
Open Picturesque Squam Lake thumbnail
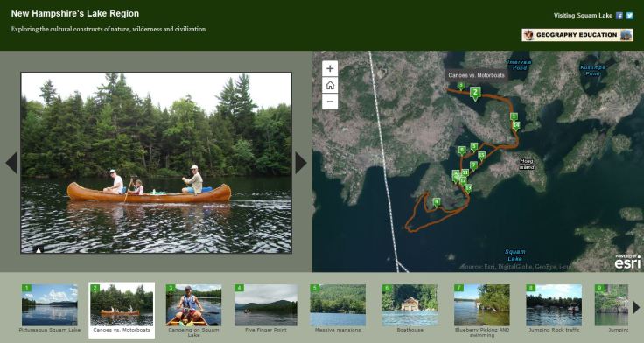tap(50, 305)
